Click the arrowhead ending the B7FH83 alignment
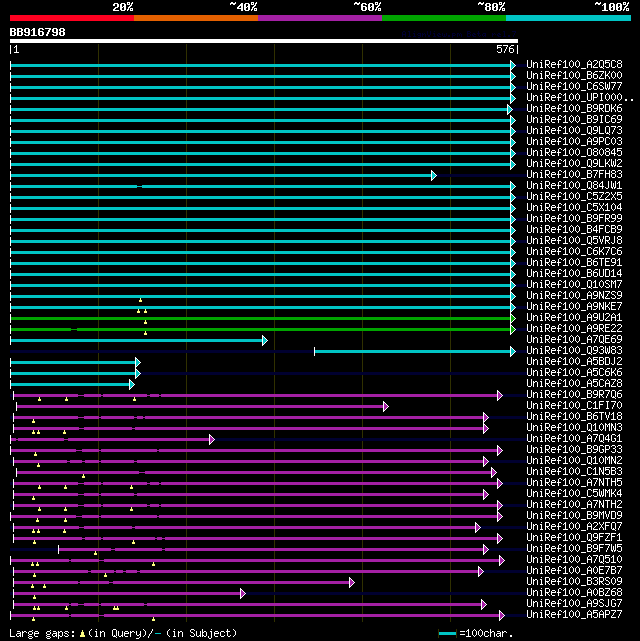This screenshot has height=641, width=640. [434, 176]
